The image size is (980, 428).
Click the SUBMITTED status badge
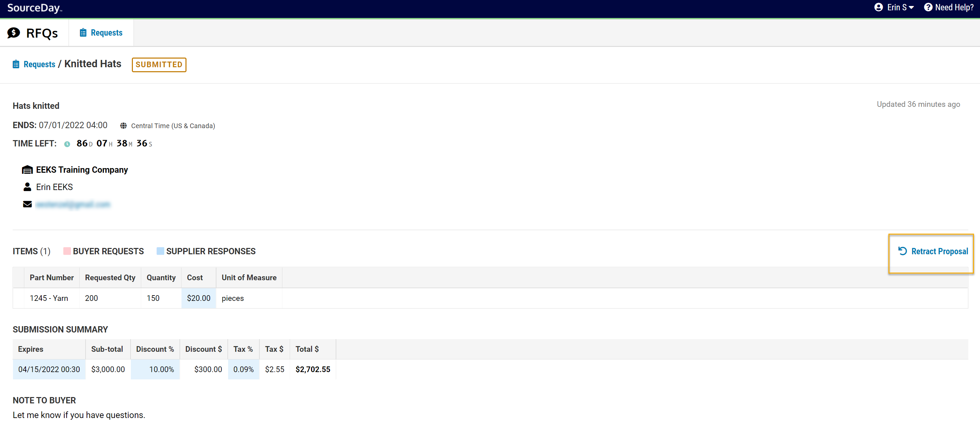(x=159, y=65)
